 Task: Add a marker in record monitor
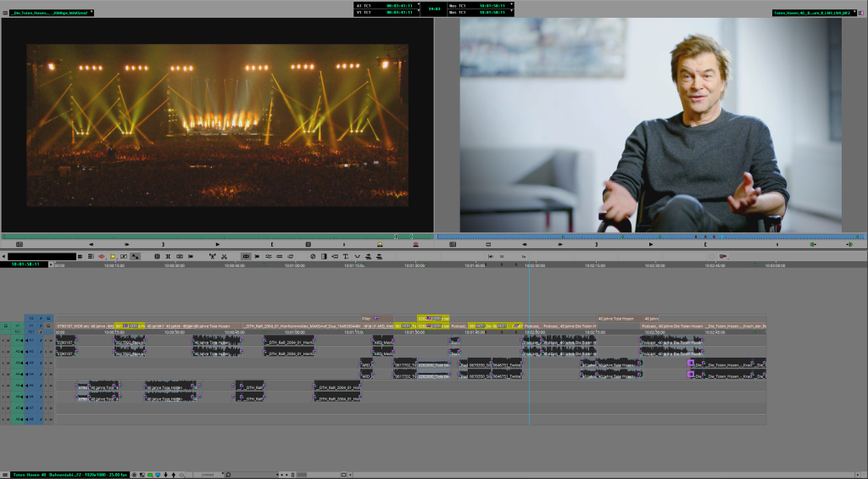point(777,244)
